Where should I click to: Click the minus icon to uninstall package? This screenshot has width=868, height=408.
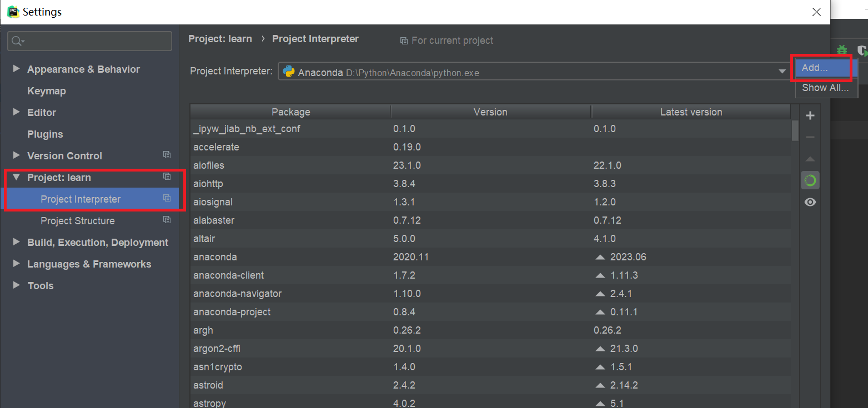810,137
